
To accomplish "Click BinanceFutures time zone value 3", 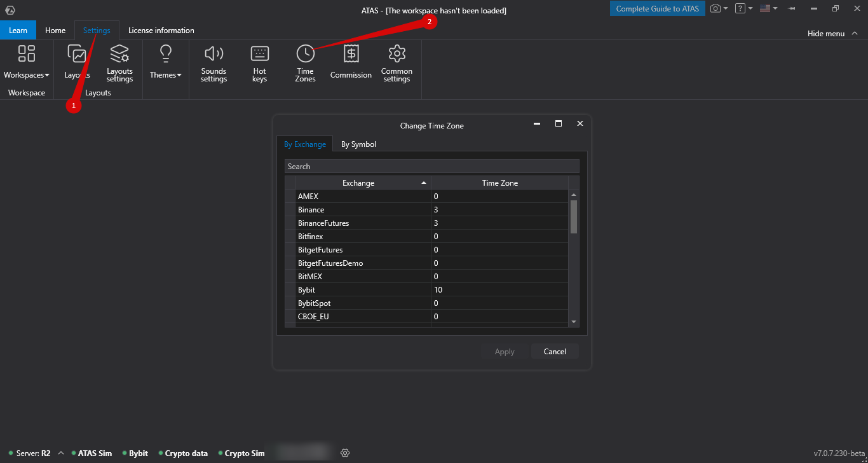I will pyautogui.click(x=500, y=223).
